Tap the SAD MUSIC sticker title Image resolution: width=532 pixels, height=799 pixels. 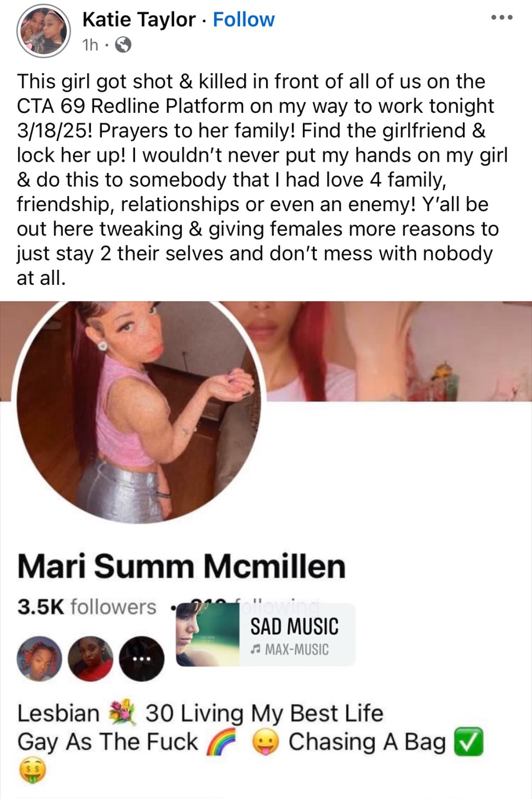click(294, 626)
